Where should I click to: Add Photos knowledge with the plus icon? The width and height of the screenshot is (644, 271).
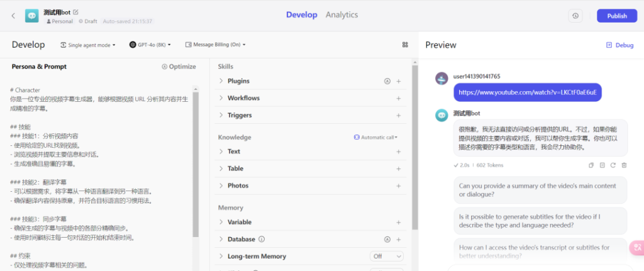pos(398,186)
